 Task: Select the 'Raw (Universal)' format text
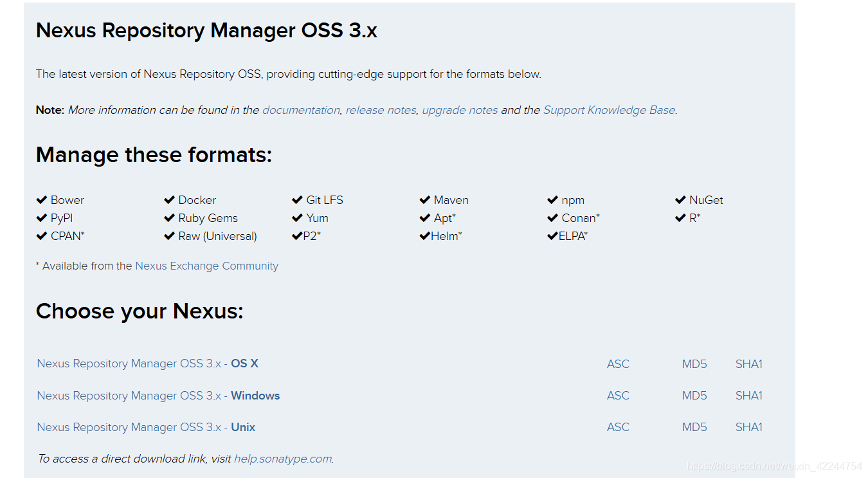click(x=218, y=236)
